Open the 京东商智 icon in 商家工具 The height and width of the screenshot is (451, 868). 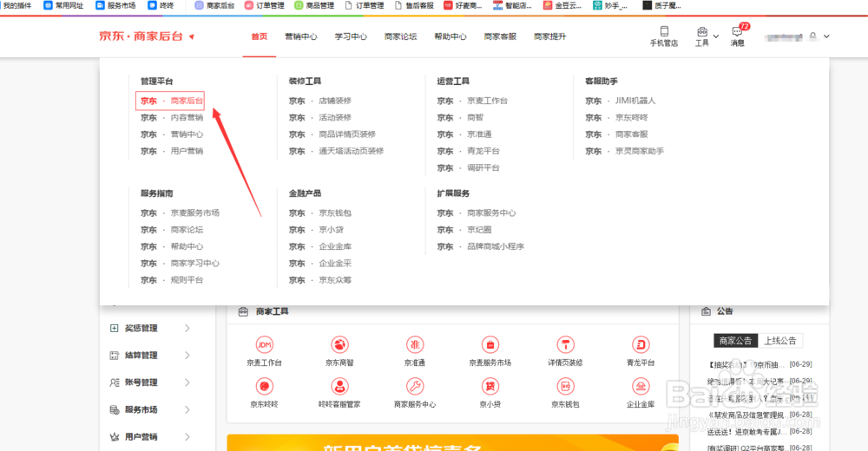pos(339,344)
